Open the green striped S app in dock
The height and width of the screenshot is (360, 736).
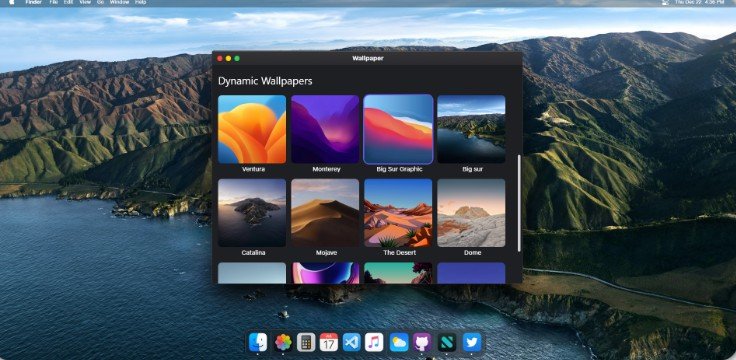point(447,342)
